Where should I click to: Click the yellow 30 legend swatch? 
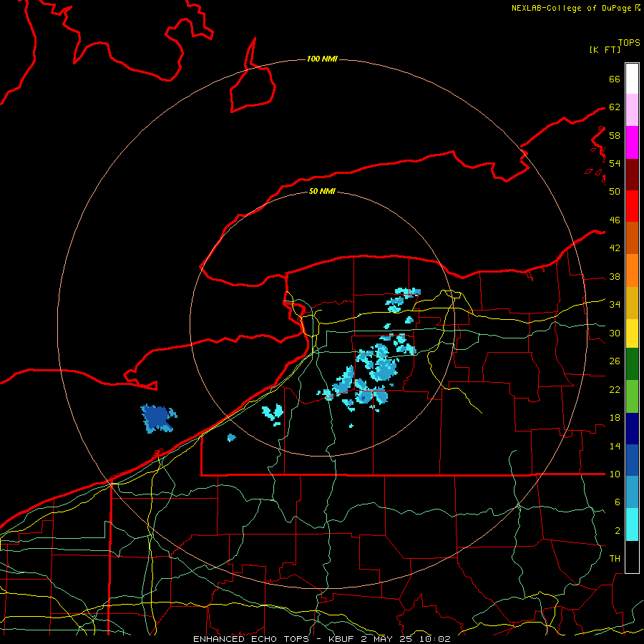(632, 333)
